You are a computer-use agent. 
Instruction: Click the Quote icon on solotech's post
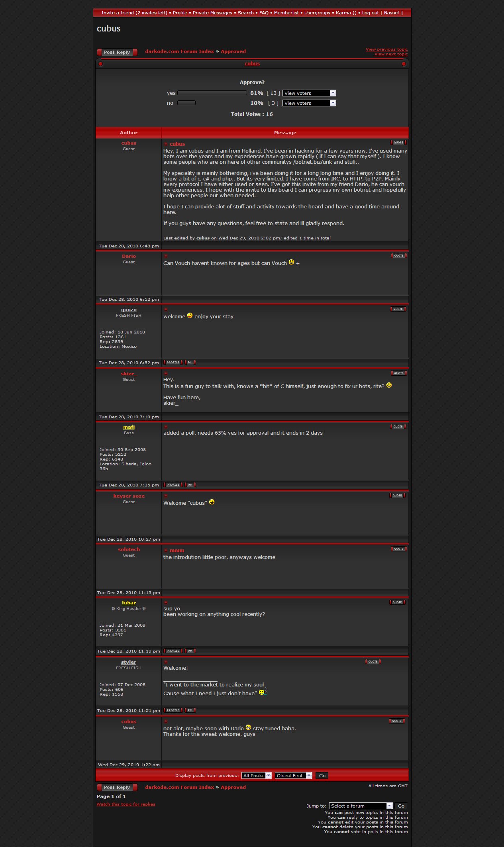(x=398, y=549)
